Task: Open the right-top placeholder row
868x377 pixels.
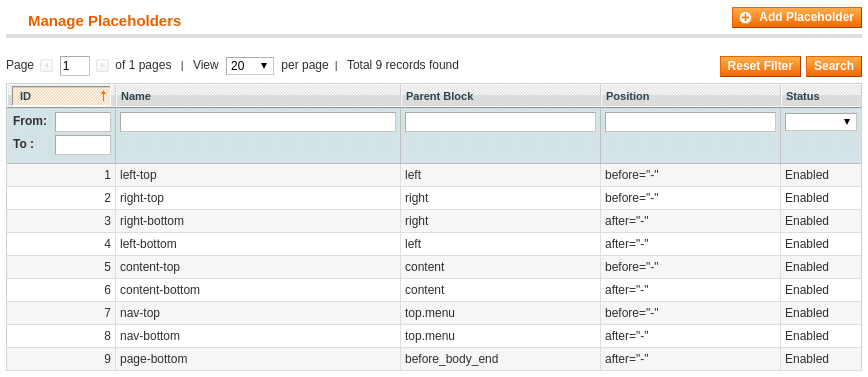Action: (434, 198)
